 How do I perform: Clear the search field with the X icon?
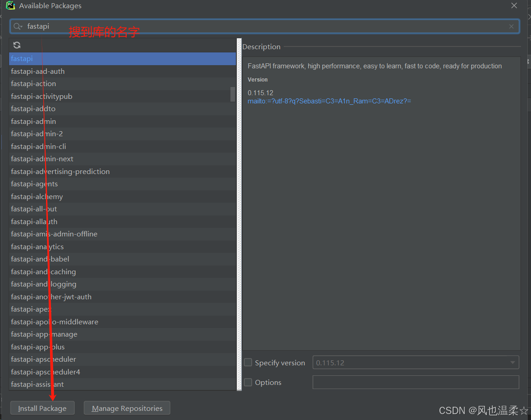click(511, 26)
